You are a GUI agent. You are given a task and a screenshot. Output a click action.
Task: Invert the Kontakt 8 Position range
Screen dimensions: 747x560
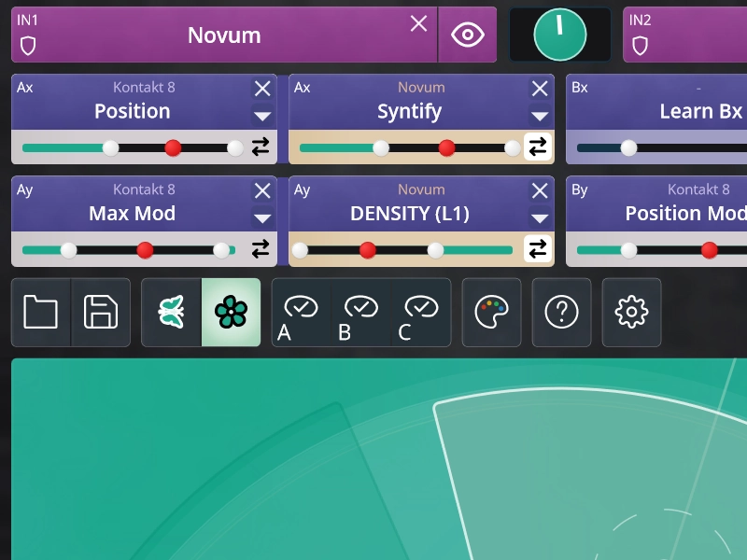tap(261, 147)
